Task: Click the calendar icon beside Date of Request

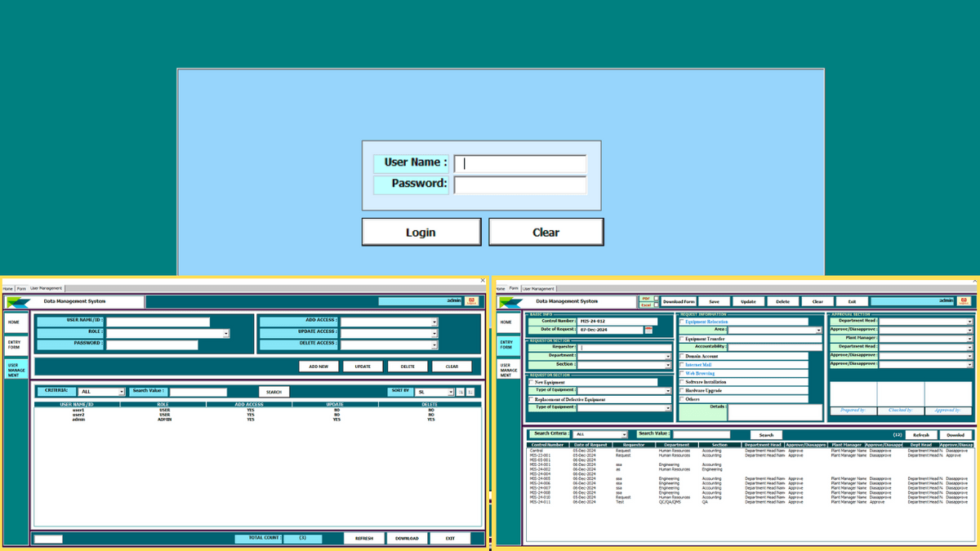Action: 648,330
